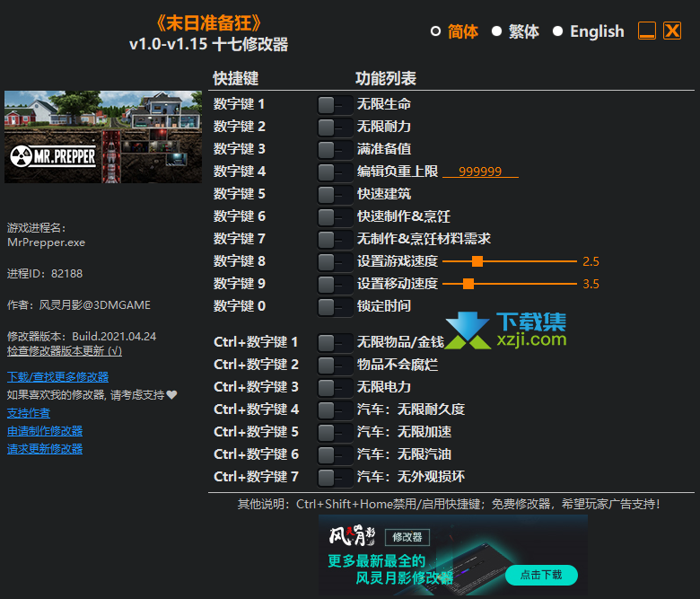Screen dimensions: 700x599
Task: Click the 点击下载 banner button
Action: click(541, 575)
